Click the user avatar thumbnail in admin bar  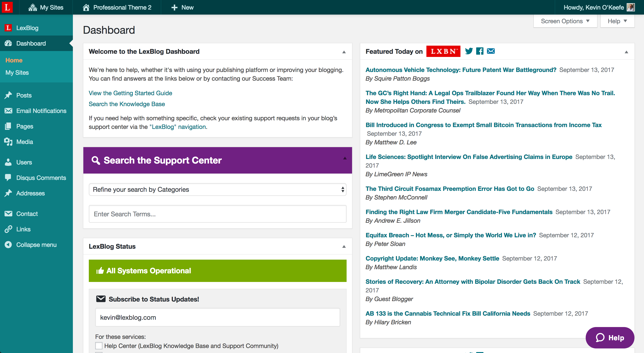click(631, 7)
